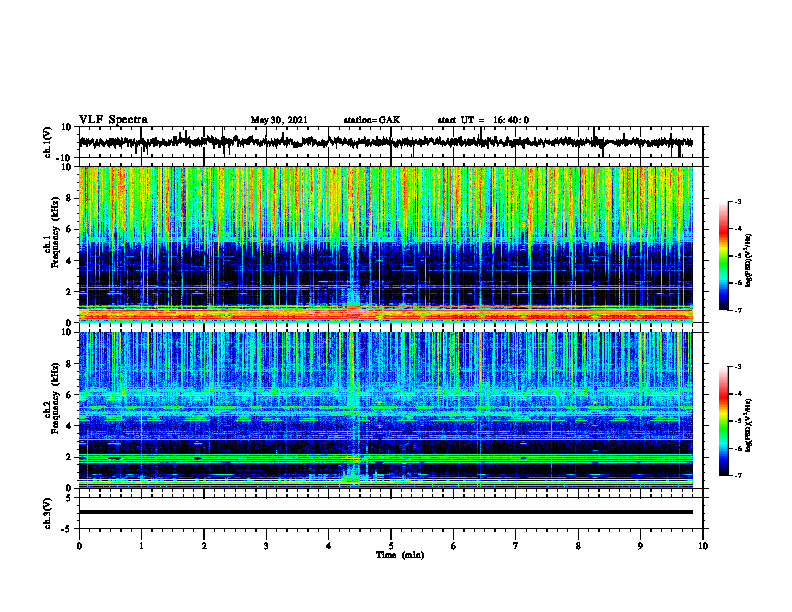This screenshot has width=792, height=612.
Task: Select the "start UT = 16:40:0" header text
Action: point(483,120)
